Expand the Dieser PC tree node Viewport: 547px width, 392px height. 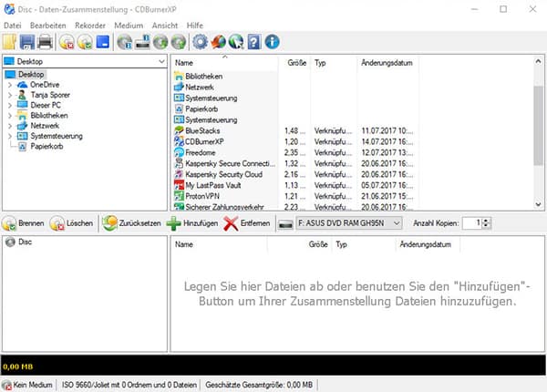(10, 106)
